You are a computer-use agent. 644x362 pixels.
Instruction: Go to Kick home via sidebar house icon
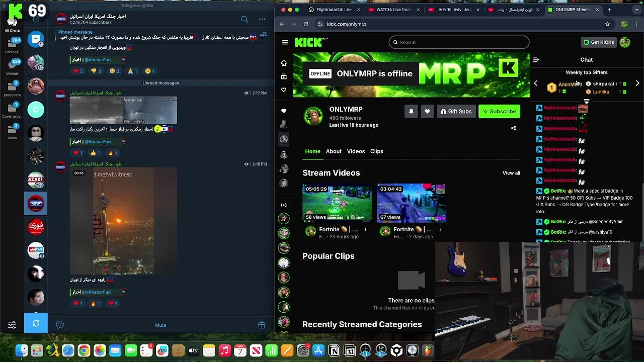284,63
